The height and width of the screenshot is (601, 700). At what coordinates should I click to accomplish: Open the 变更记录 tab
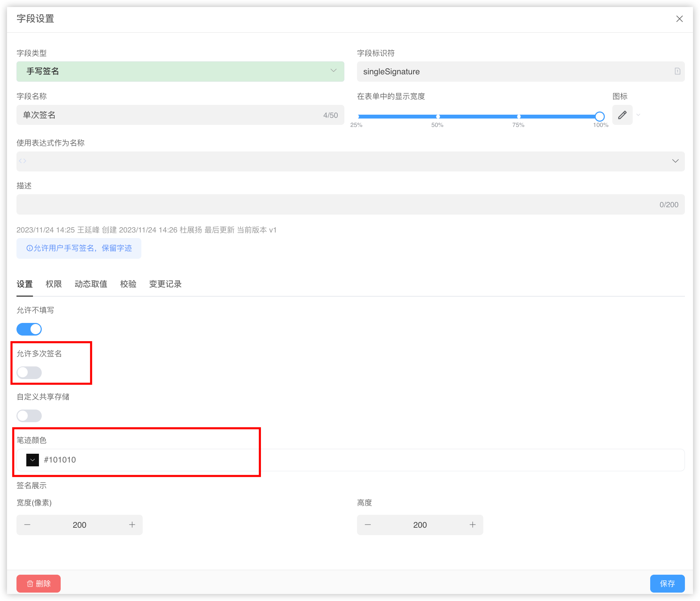coord(165,284)
